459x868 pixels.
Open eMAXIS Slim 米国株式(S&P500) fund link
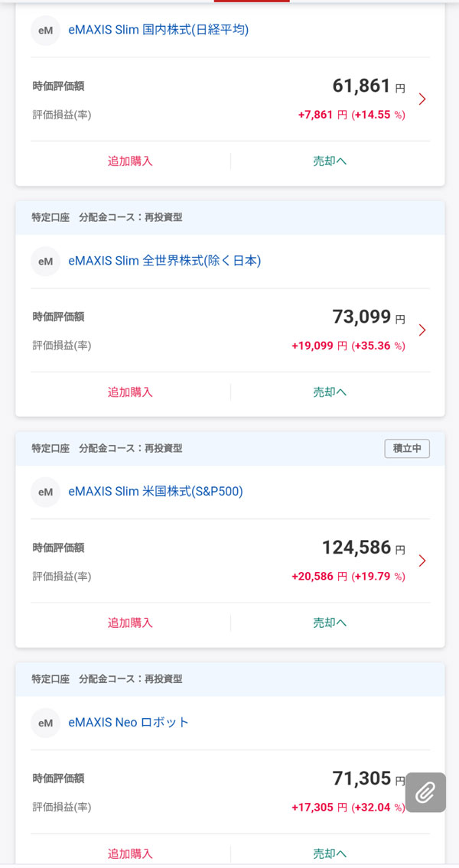[155, 492]
